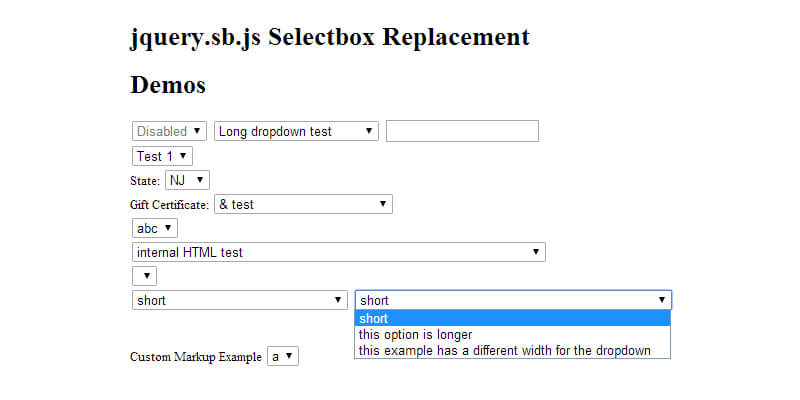
Task: Collapse the open 'short' selectbox on the right
Action: click(513, 300)
